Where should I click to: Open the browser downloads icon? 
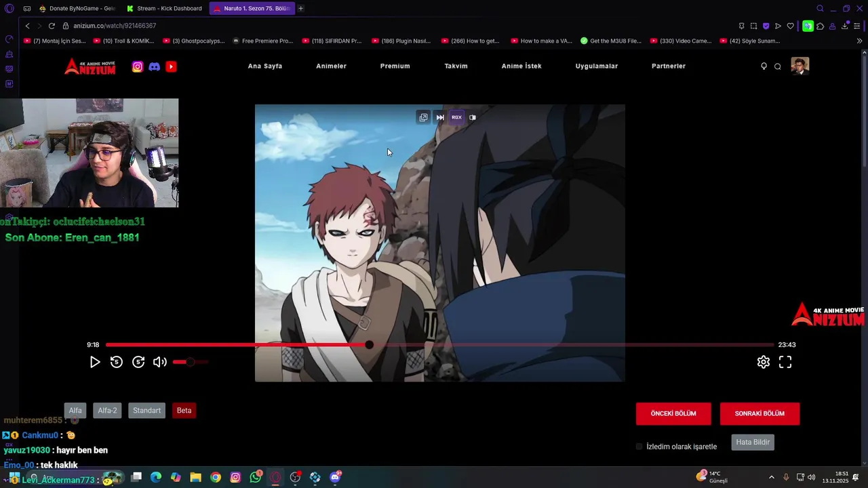pyautogui.click(x=845, y=26)
